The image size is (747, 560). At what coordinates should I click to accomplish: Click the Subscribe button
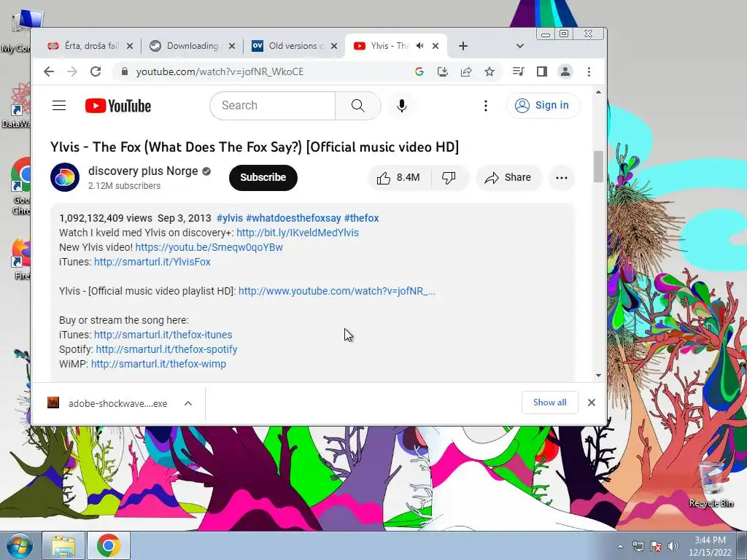(263, 178)
